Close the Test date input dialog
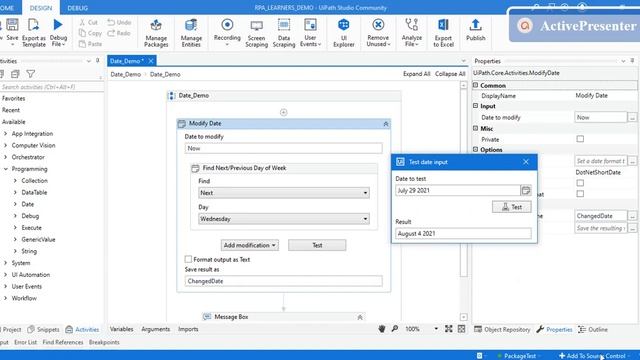The height and width of the screenshot is (360, 640). [x=526, y=162]
